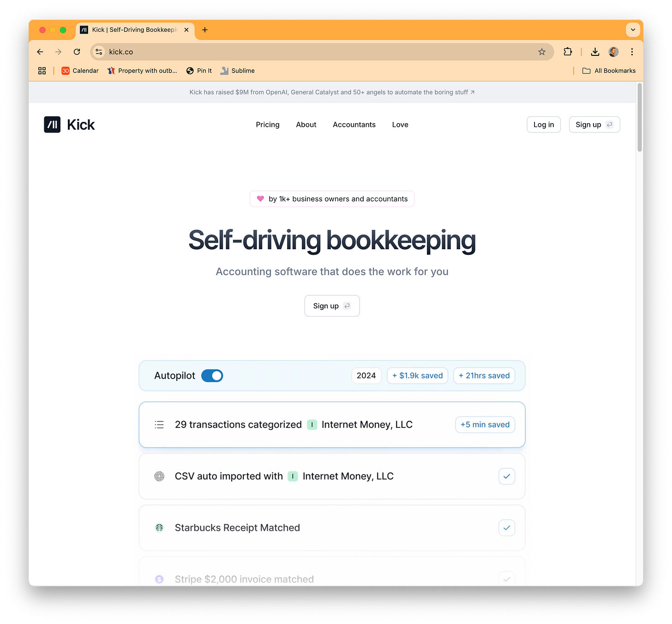Click the CSV auto imported row icon

pos(159,476)
